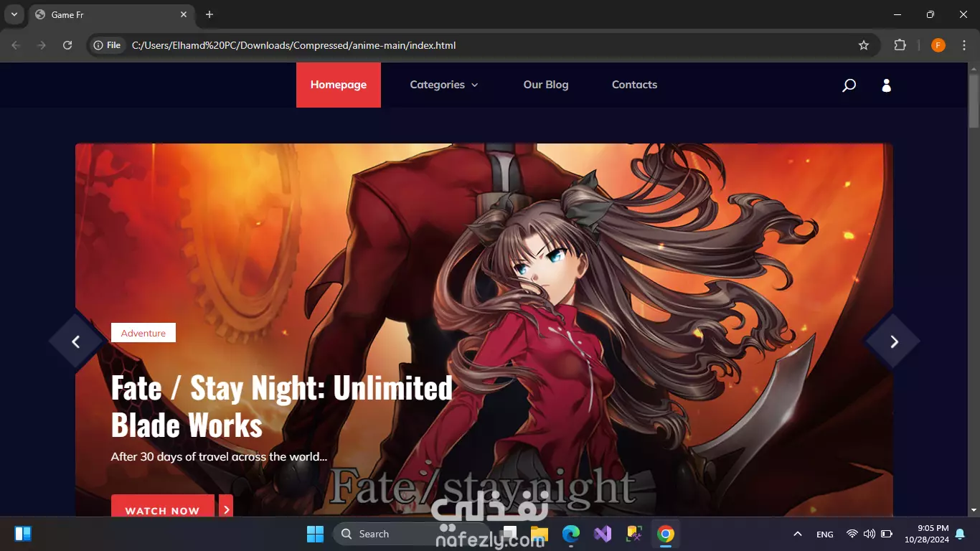The height and width of the screenshot is (551, 980).
Task: Open the network Wi-Fi tray icon
Action: (852, 534)
